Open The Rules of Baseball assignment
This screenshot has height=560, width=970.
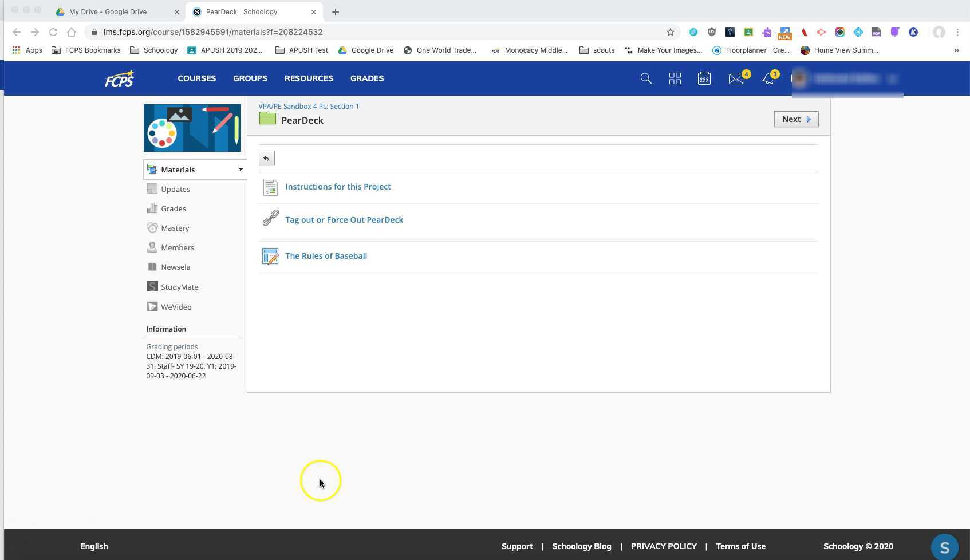point(326,256)
